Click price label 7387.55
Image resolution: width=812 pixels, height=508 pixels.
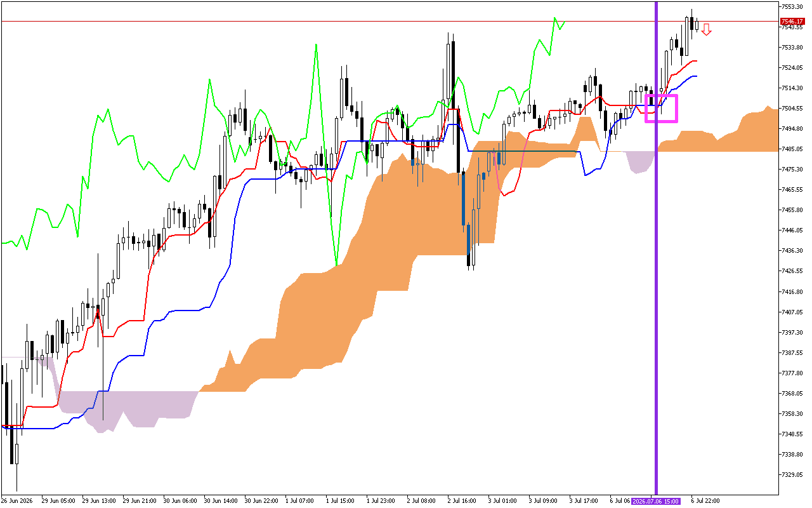(793, 352)
